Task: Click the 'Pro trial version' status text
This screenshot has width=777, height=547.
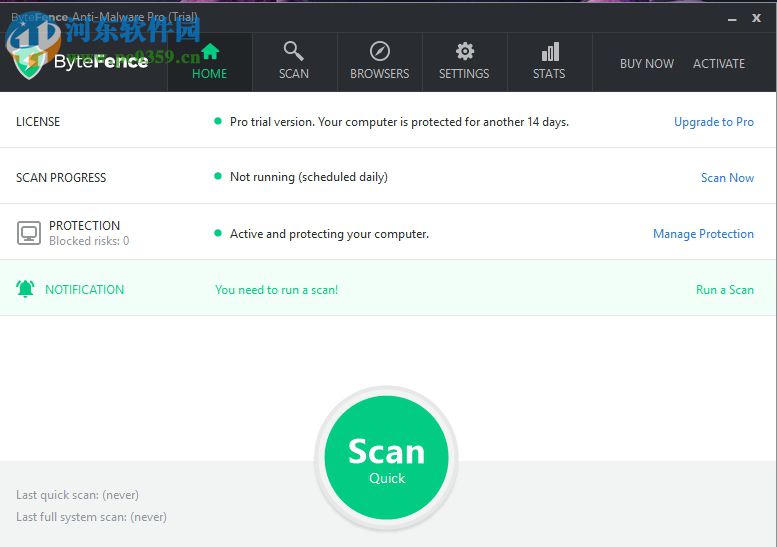Action: click(399, 122)
